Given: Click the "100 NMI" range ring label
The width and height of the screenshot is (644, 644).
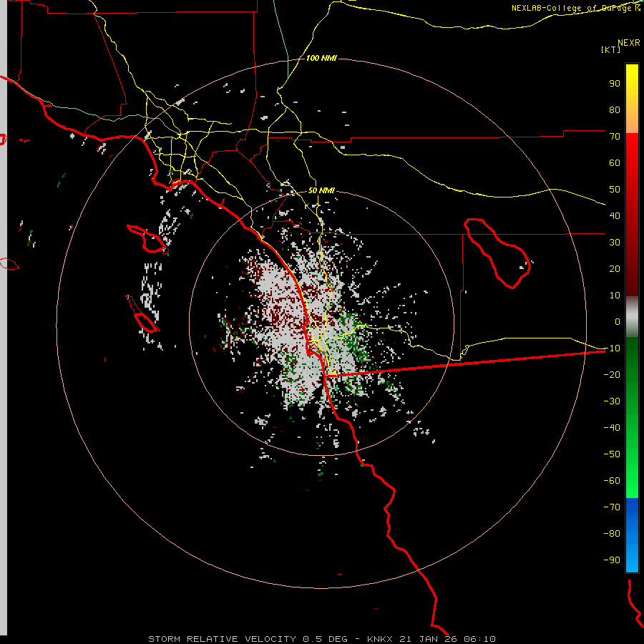Looking at the screenshot, I should coord(321,59).
